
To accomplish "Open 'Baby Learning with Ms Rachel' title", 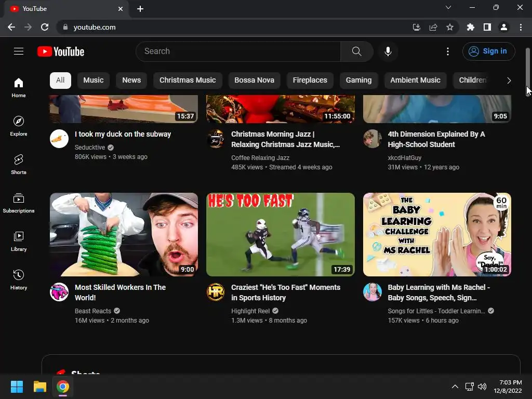I will pyautogui.click(x=438, y=292).
